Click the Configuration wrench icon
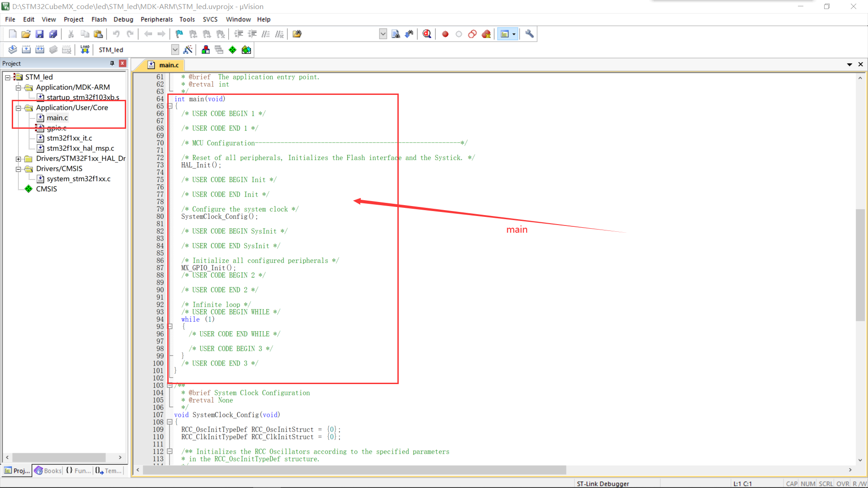868x488 pixels. [529, 34]
